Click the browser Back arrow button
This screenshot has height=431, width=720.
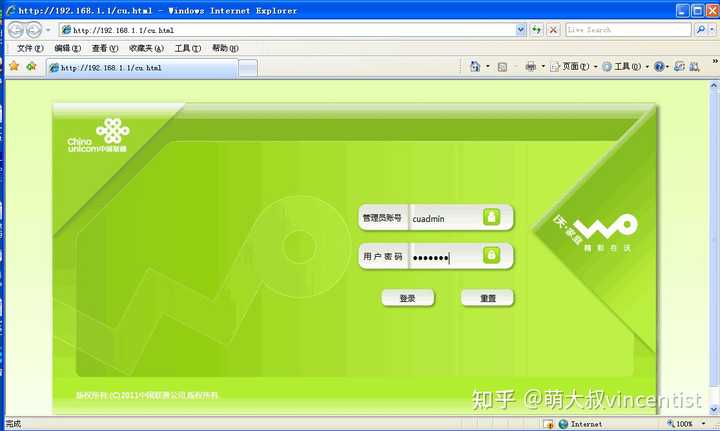pos(16,30)
